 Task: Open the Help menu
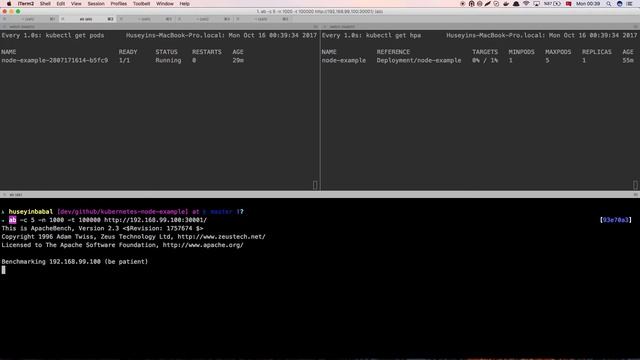pyautogui.click(x=184, y=4)
